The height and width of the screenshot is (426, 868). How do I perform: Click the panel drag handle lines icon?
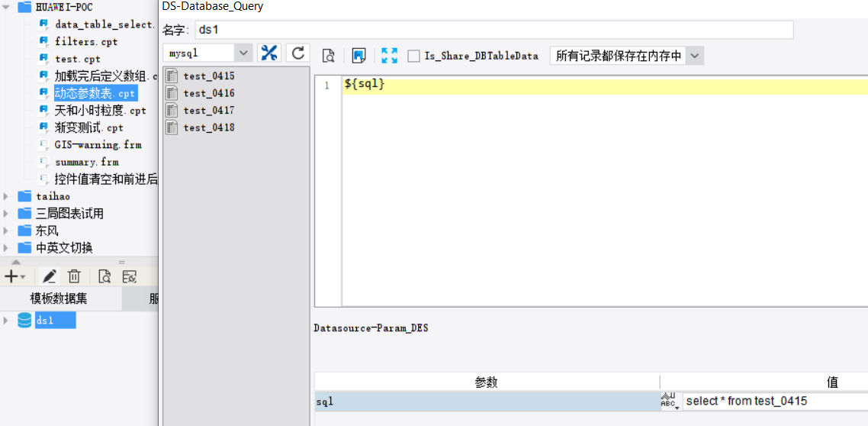pyautogui.click(x=121, y=262)
